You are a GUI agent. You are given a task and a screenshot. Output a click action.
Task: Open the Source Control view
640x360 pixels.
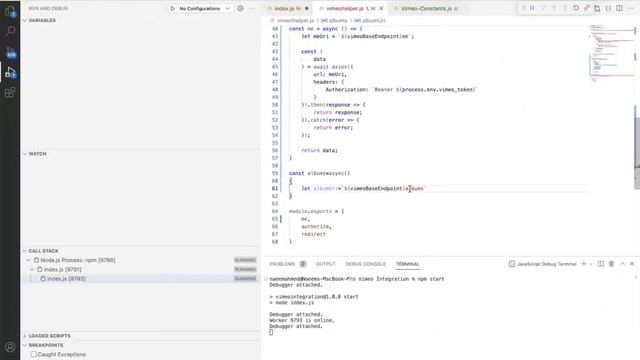pos(10,52)
